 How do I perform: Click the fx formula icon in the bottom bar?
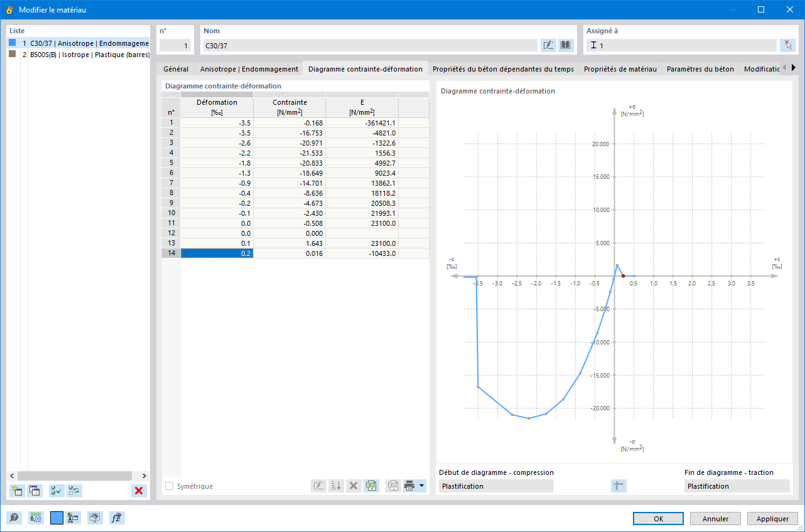tap(117, 518)
